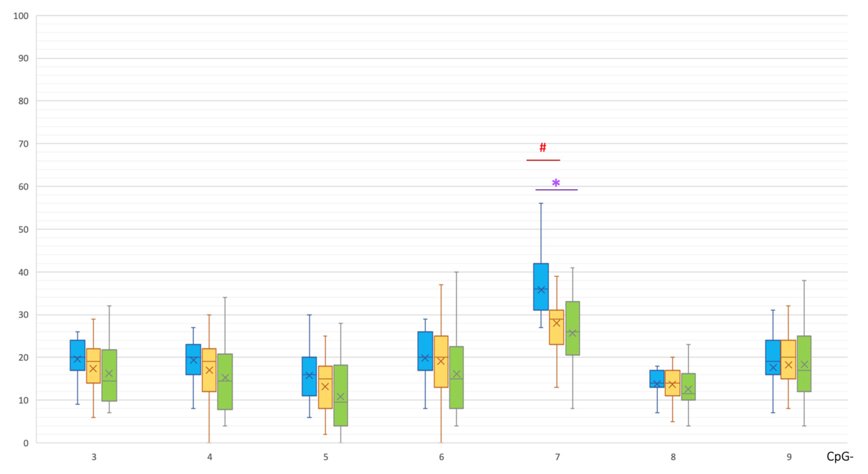Click the purple line under the asterisk

tap(556, 190)
